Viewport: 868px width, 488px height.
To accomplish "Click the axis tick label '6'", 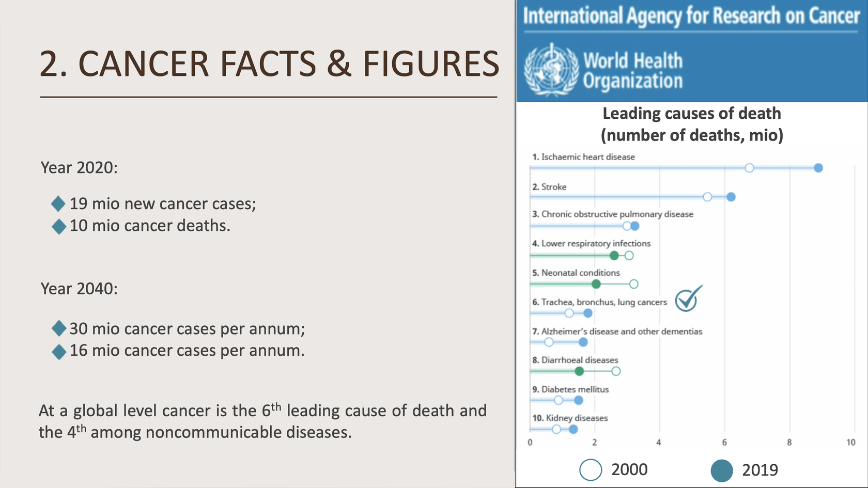I will tap(724, 443).
